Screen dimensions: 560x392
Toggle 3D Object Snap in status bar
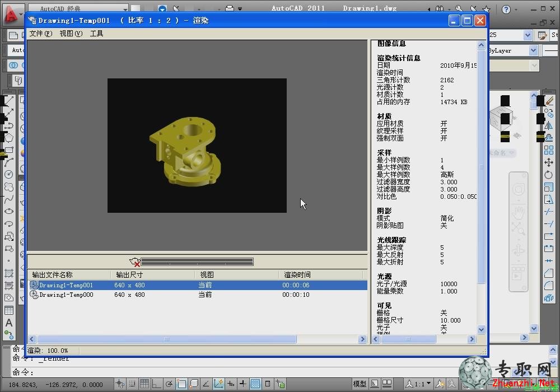click(x=194, y=384)
